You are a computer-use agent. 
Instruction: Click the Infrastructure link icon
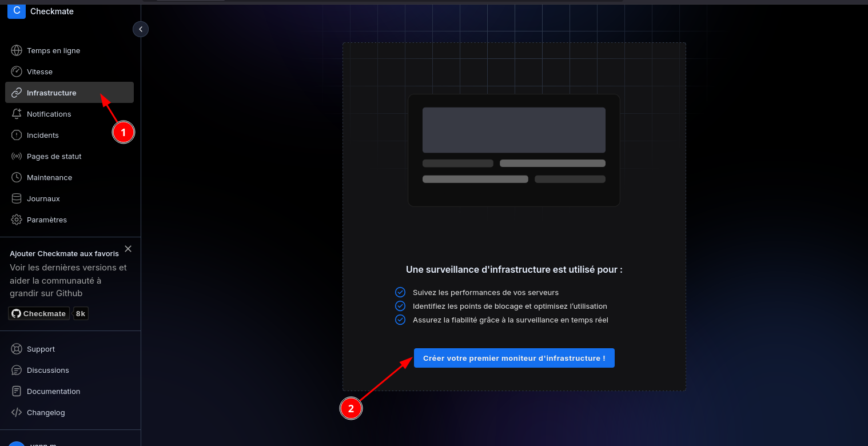[x=17, y=93]
